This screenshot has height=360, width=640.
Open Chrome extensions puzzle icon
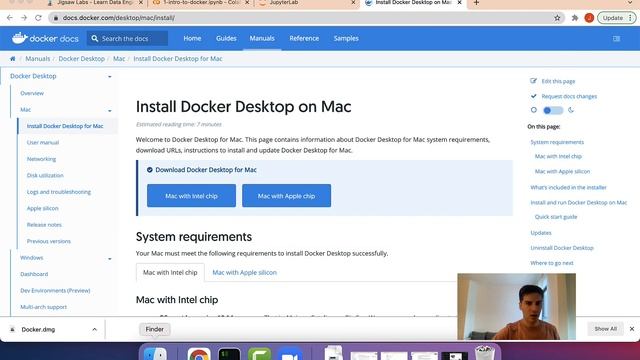(575, 18)
